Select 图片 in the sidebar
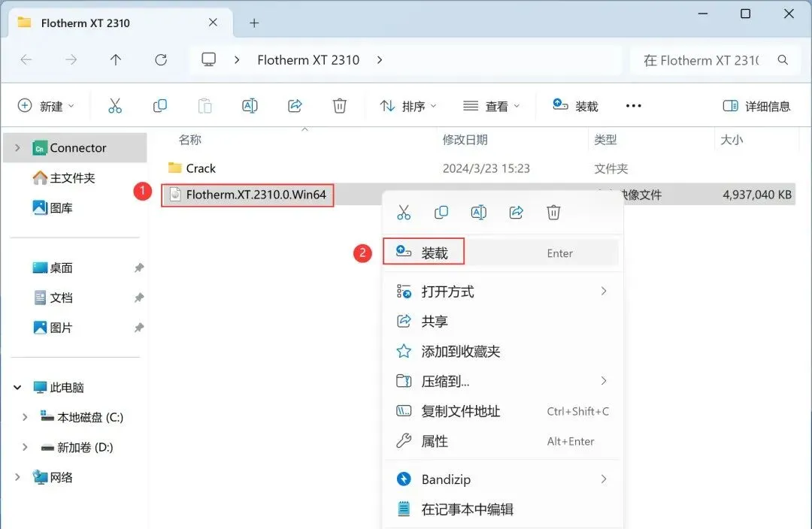The image size is (812, 529). click(53, 328)
